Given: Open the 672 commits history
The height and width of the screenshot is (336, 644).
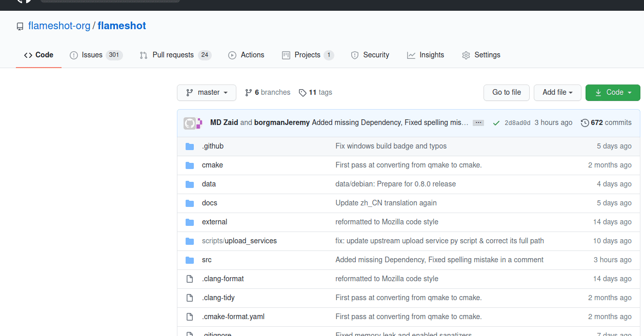Looking at the screenshot, I should (x=606, y=123).
